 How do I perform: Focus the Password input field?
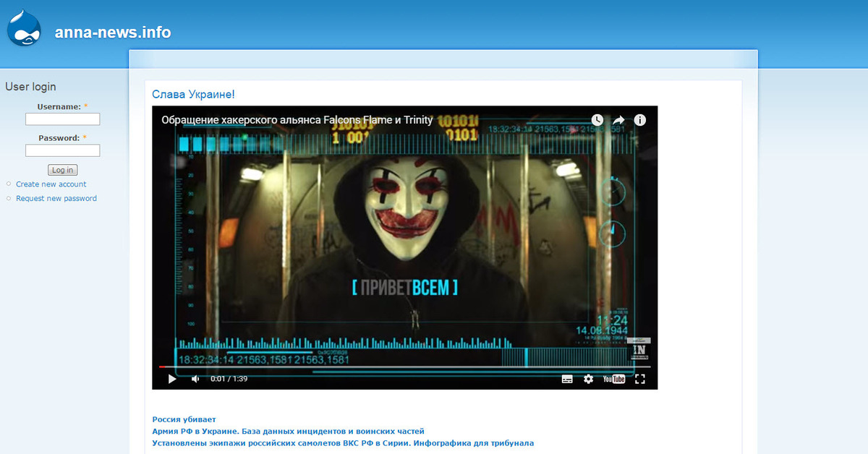pos(62,150)
